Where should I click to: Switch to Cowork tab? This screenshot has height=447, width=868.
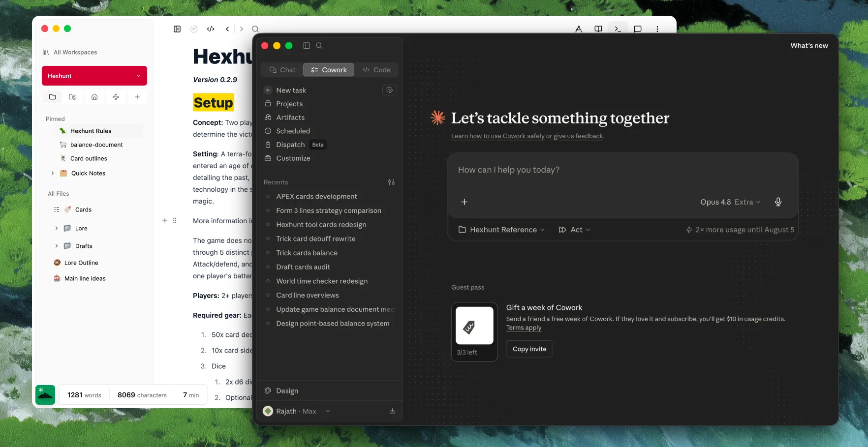pos(329,70)
